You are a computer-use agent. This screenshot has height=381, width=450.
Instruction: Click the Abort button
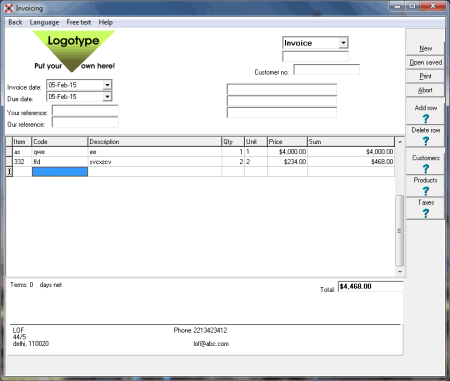coord(425,90)
